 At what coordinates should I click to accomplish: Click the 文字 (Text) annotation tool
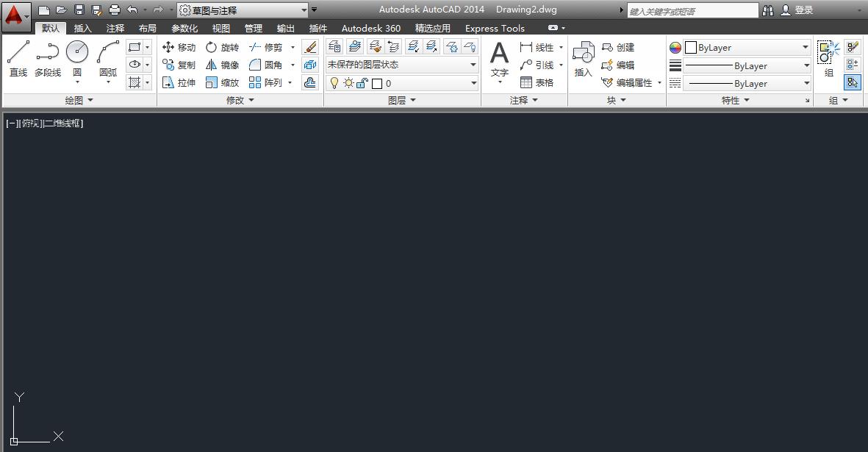coord(499,59)
